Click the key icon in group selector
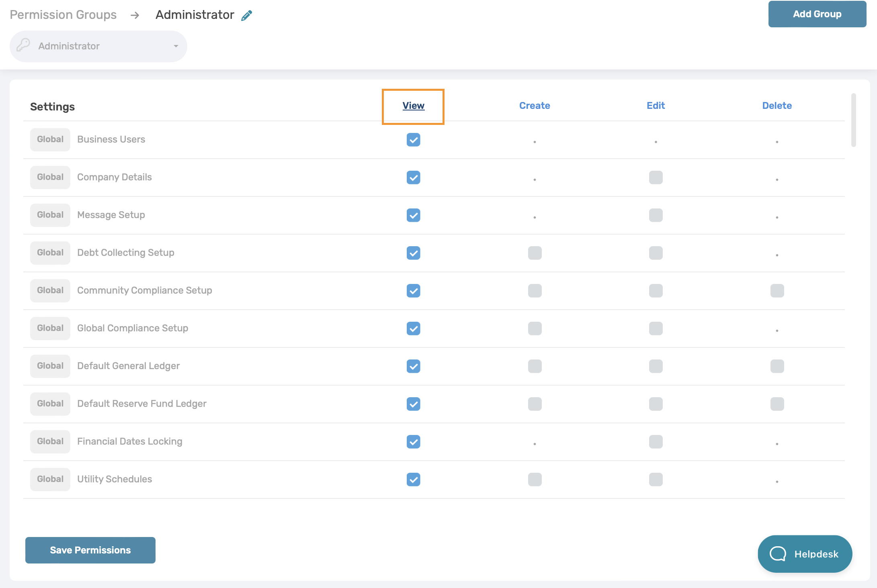This screenshot has width=877, height=588. (23, 45)
